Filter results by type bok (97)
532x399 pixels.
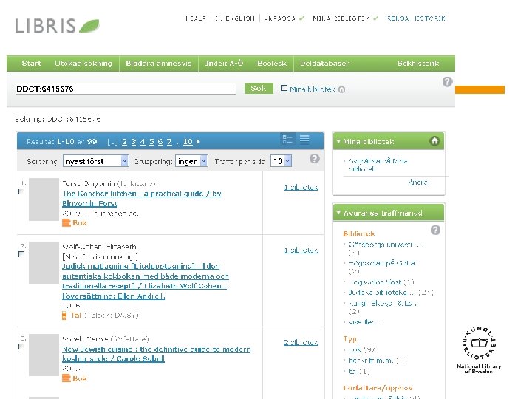tap(364, 349)
